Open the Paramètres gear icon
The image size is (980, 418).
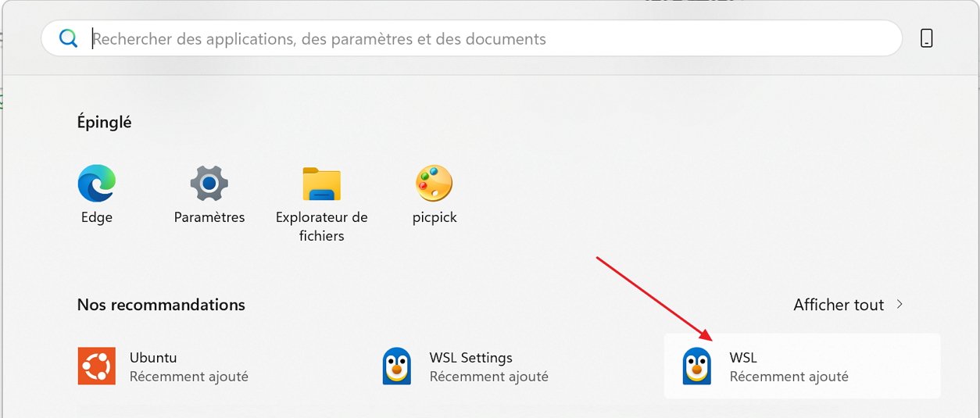coord(209,184)
